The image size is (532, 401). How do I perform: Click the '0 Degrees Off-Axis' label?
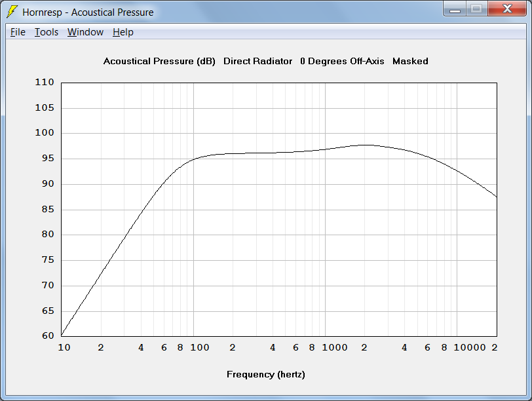coord(342,62)
